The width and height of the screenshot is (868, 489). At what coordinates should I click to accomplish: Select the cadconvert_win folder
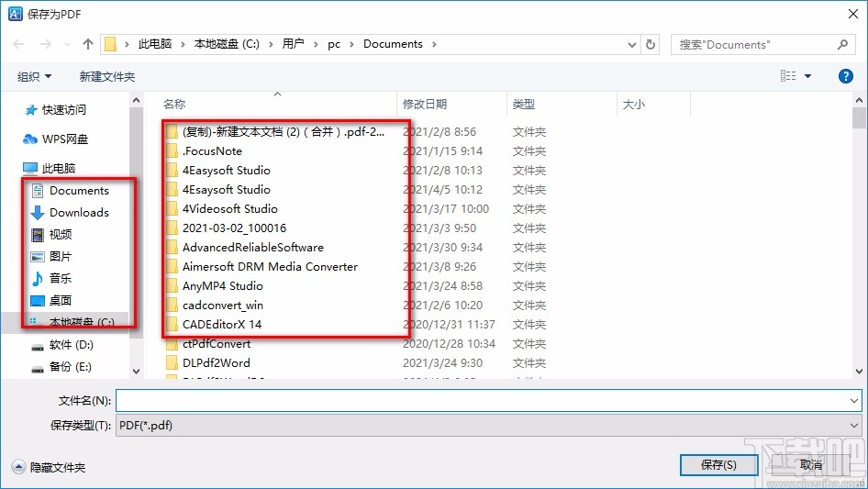coord(214,306)
